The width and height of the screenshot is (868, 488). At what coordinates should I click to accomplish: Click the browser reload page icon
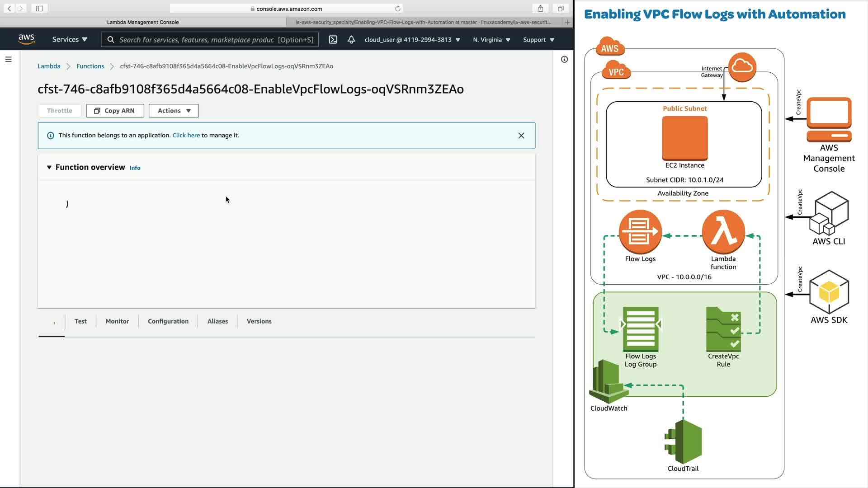398,9
